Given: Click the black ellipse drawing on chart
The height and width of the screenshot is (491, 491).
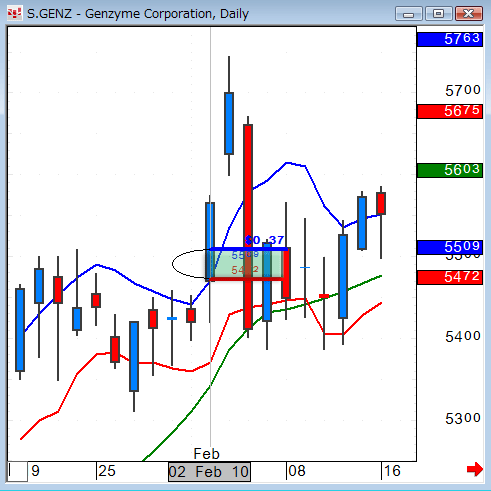Looking at the screenshot, I should click(192, 264).
